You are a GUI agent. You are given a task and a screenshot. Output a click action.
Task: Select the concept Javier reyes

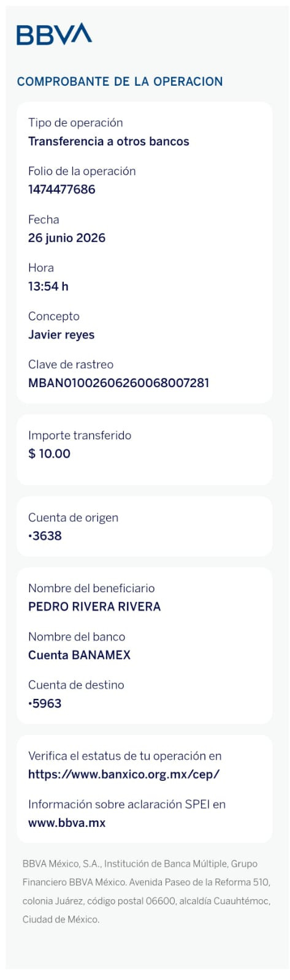(x=61, y=335)
